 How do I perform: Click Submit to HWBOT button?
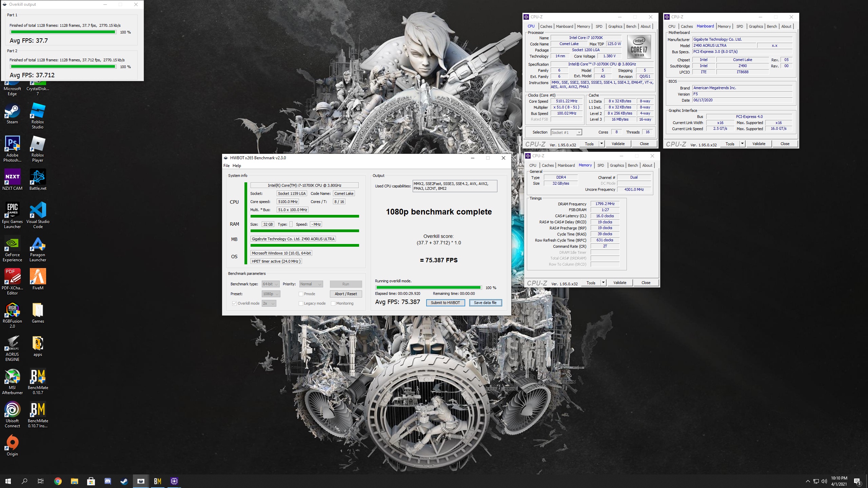pos(445,303)
